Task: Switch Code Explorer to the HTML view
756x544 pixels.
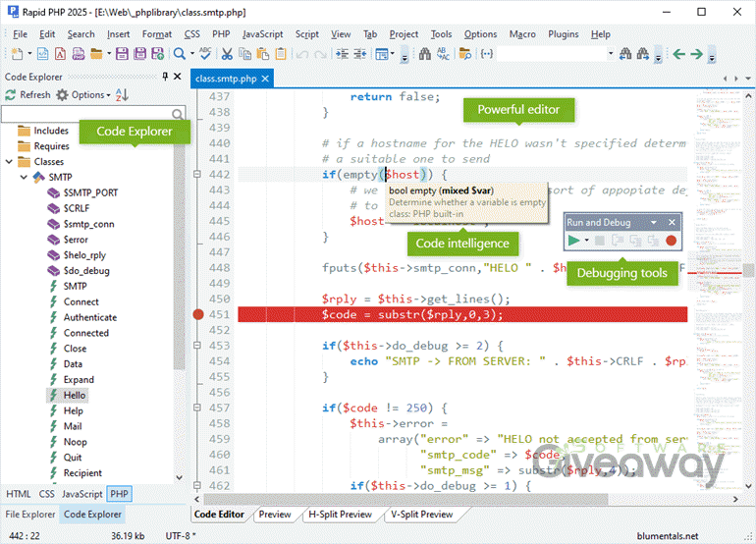Action: click(x=19, y=494)
